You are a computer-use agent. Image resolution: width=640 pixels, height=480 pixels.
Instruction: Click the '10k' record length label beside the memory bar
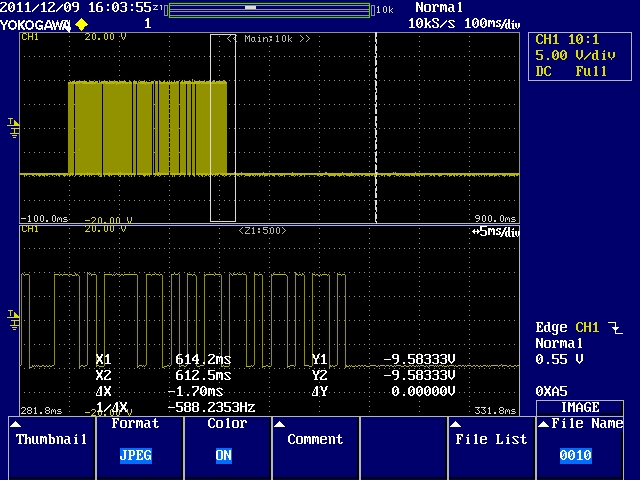coord(384,10)
